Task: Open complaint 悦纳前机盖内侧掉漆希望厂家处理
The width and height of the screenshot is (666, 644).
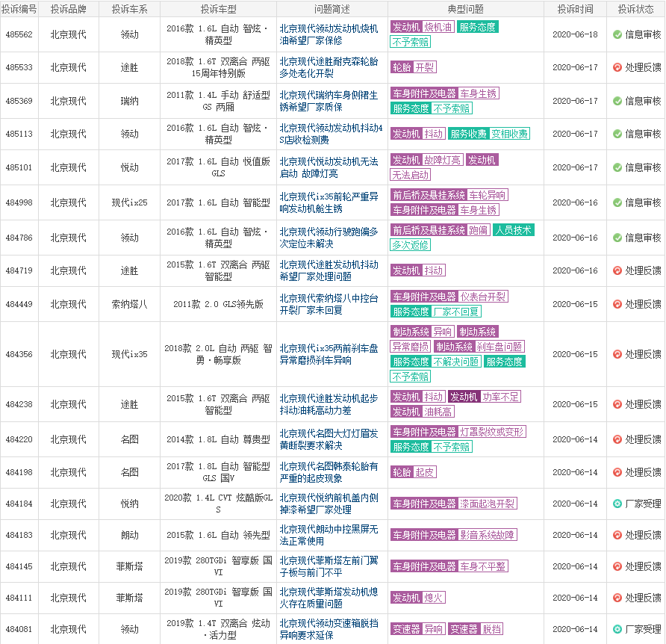Action: [x=329, y=504]
